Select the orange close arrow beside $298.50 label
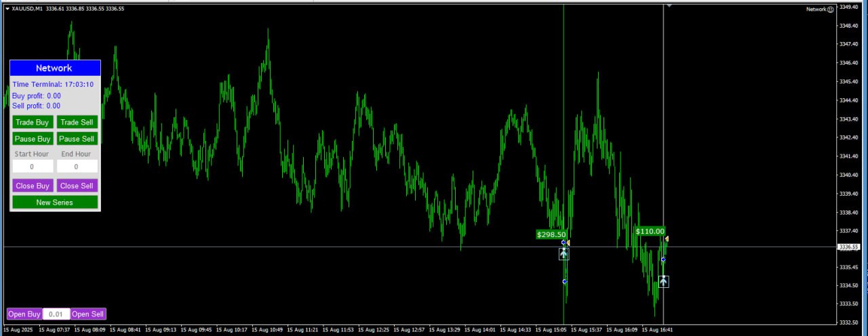Image resolution: width=868 pixels, height=336 pixels. click(x=568, y=243)
